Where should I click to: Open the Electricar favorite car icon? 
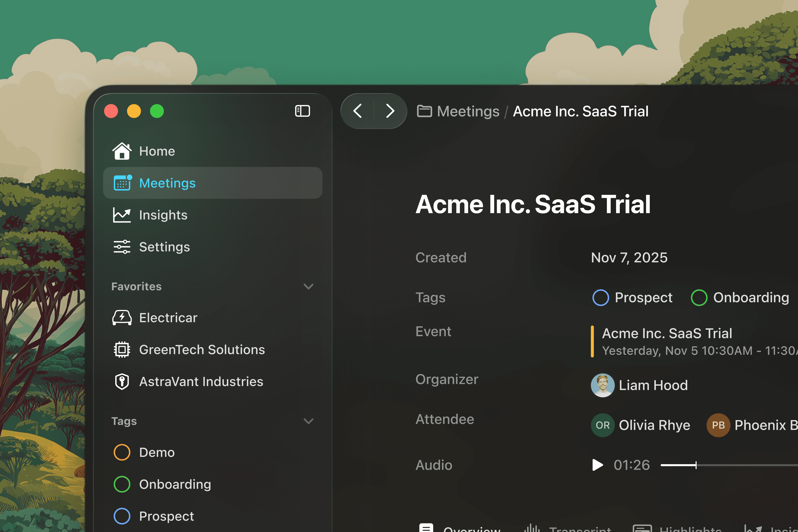click(x=122, y=318)
